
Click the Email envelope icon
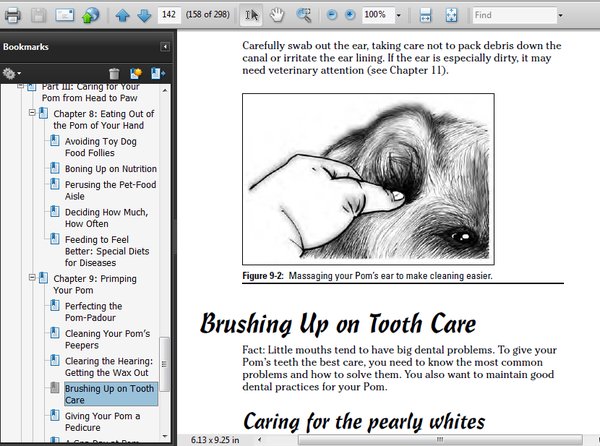[64, 16]
